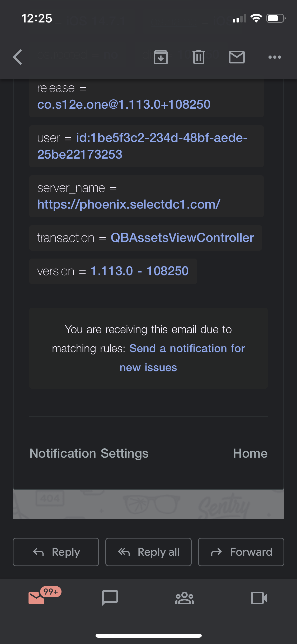This screenshot has height=644, width=297.
Task: Open the Home footer link
Action: [x=250, y=453]
